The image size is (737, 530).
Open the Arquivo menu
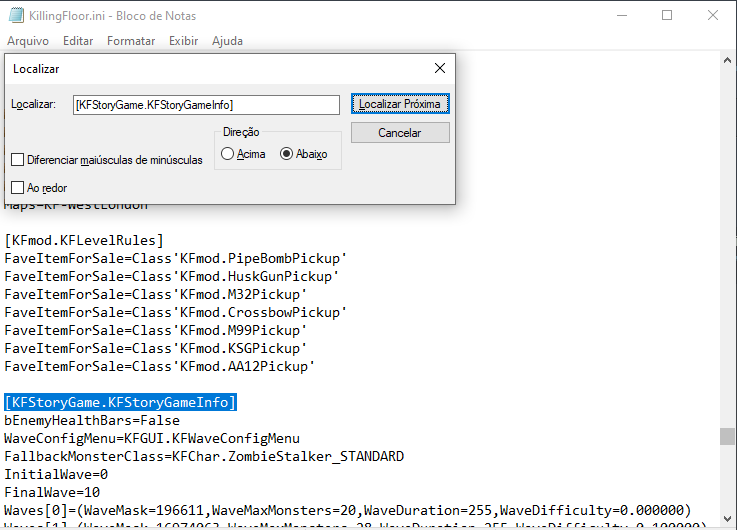28,41
